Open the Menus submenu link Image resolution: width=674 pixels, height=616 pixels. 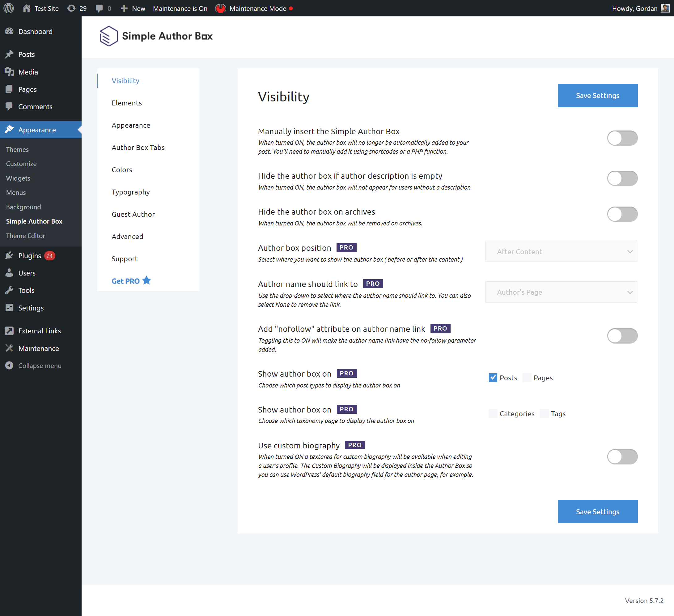[x=16, y=192]
